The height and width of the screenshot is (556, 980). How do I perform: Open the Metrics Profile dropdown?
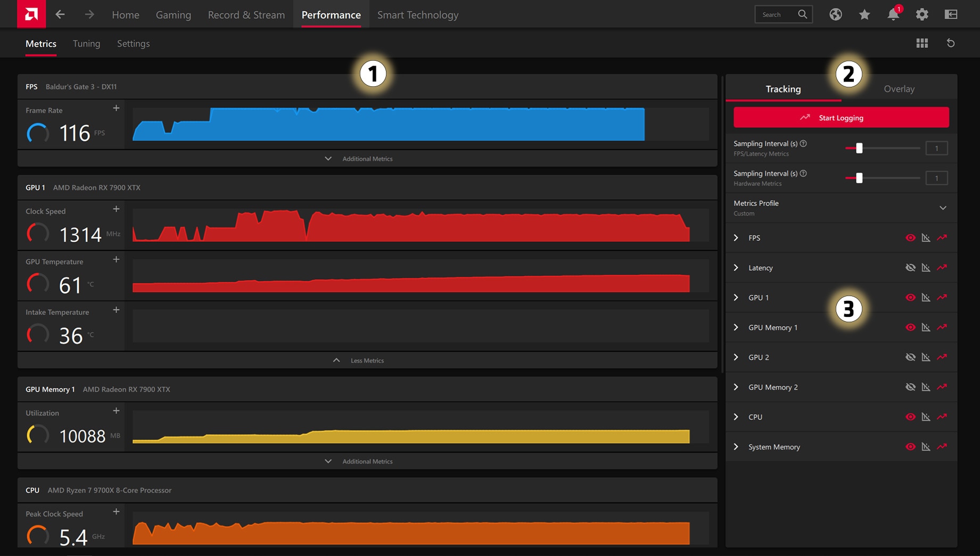(841, 208)
